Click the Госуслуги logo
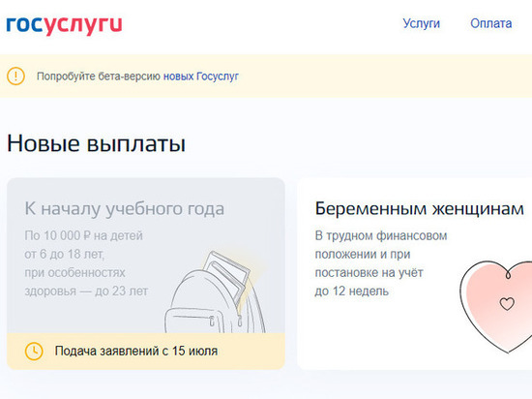Image resolution: width=532 pixels, height=399 pixels. tap(64, 25)
